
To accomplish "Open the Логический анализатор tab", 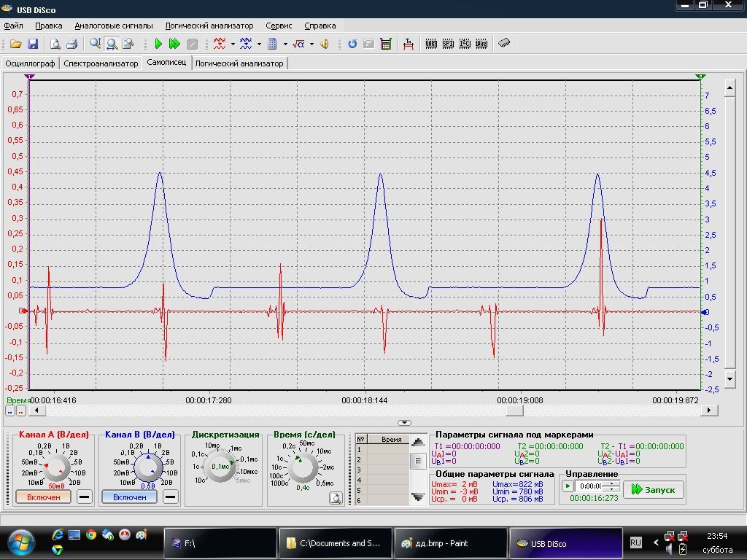I will 239,63.
